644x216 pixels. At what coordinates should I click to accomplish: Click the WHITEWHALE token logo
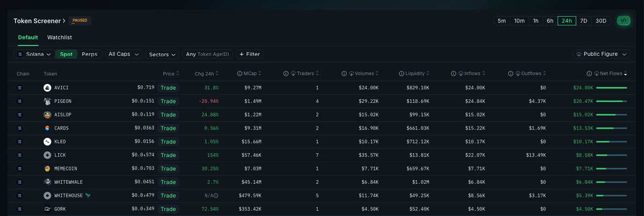(47, 182)
